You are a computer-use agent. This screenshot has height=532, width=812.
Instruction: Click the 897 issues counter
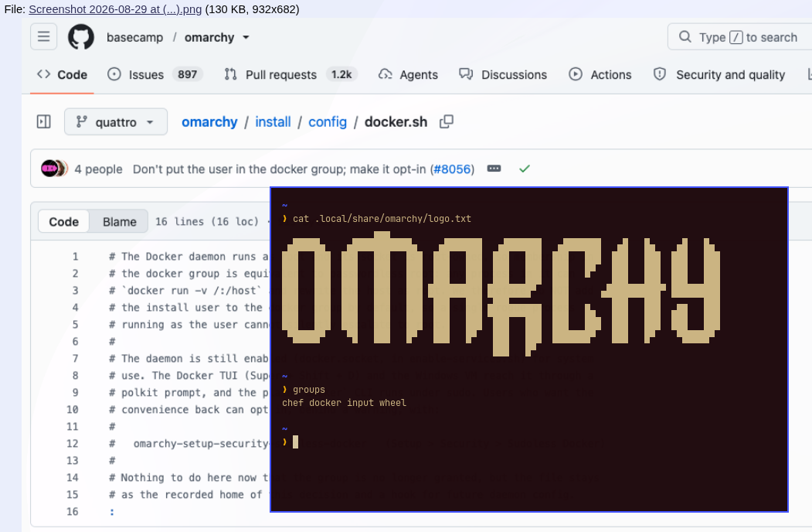coord(188,75)
